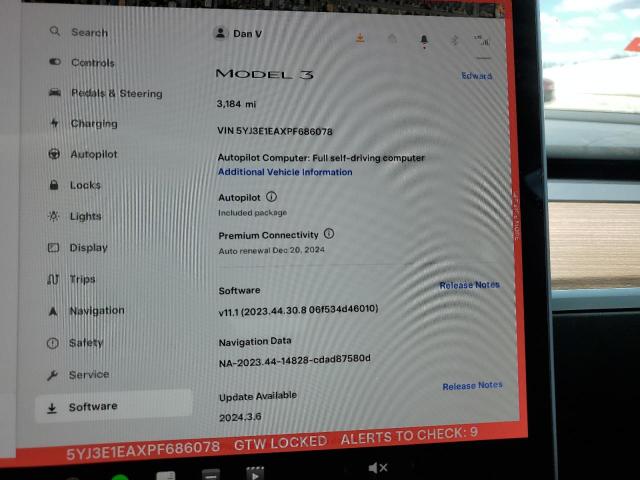Click the profile avatar icon
The width and height of the screenshot is (640, 480).
[x=220, y=33]
